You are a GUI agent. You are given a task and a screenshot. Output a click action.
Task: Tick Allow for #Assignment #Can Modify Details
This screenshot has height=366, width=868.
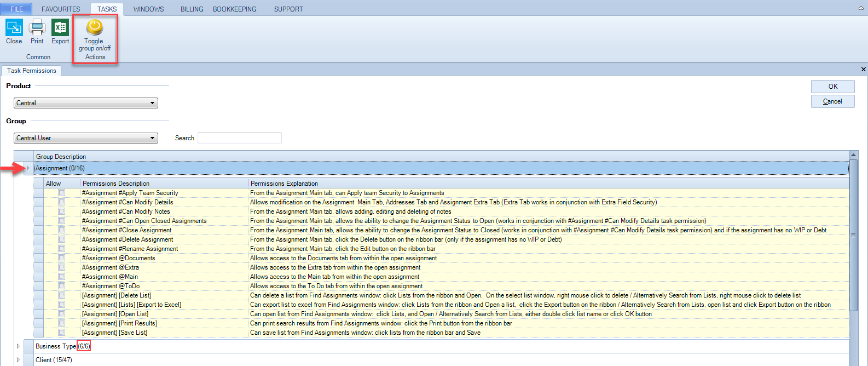(x=62, y=202)
